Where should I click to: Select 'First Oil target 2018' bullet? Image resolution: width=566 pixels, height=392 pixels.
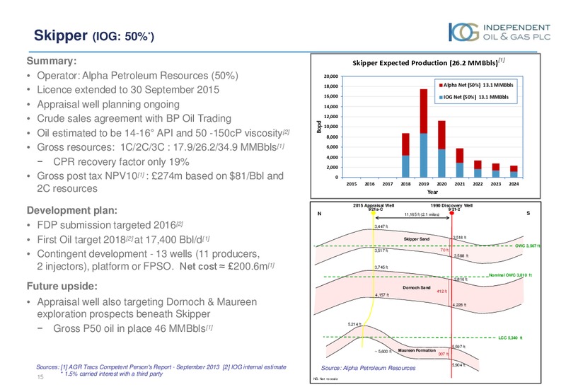click(123, 240)
